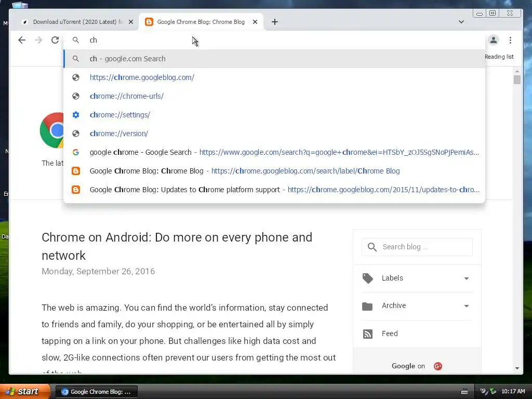Click Blogger icon beside 'Updates to Chrome' suggestion
This screenshot has width=532, height=399.
[76, 189]
